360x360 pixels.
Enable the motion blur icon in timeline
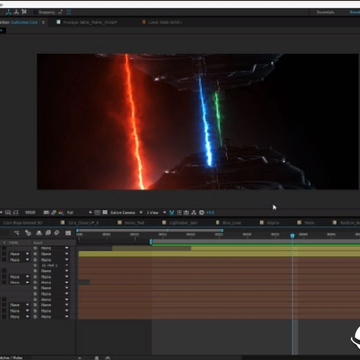[57, 233]
